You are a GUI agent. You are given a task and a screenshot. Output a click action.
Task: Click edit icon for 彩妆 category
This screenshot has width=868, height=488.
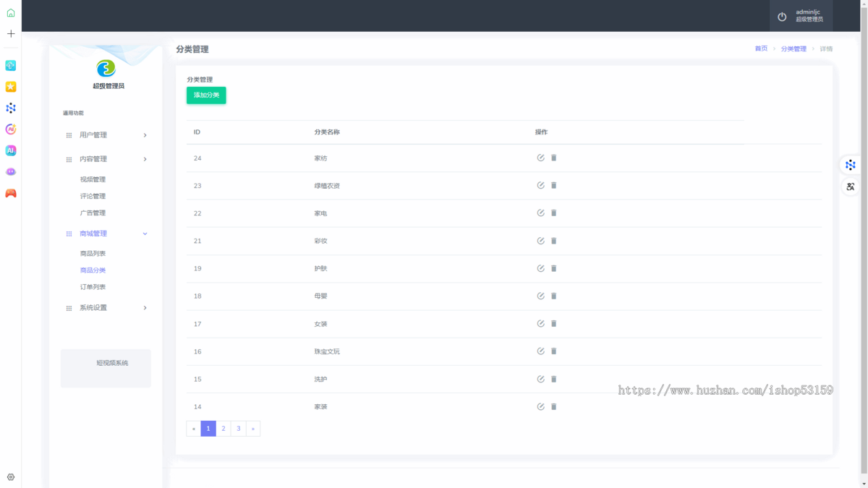click(540, 241)
